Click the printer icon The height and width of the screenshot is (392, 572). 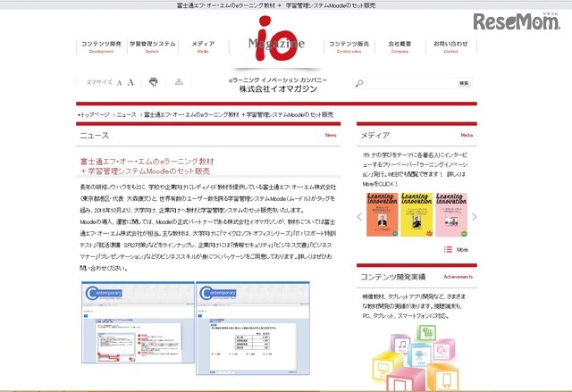pos(154,82)
